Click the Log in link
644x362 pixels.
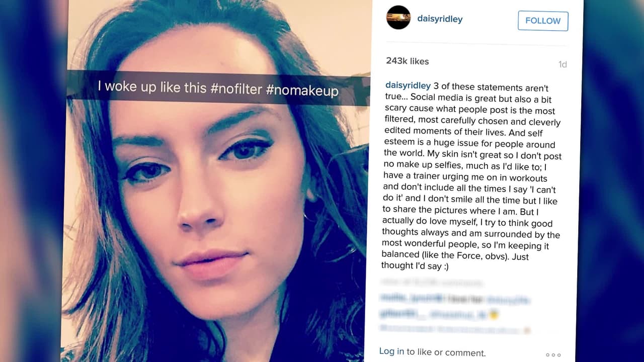[x=391, y=351]
